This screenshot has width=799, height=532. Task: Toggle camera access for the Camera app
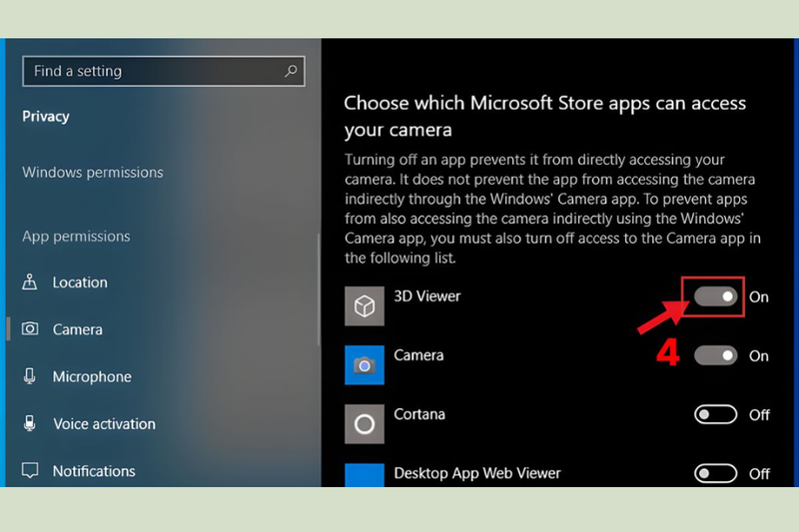click(x=715, y=355)
